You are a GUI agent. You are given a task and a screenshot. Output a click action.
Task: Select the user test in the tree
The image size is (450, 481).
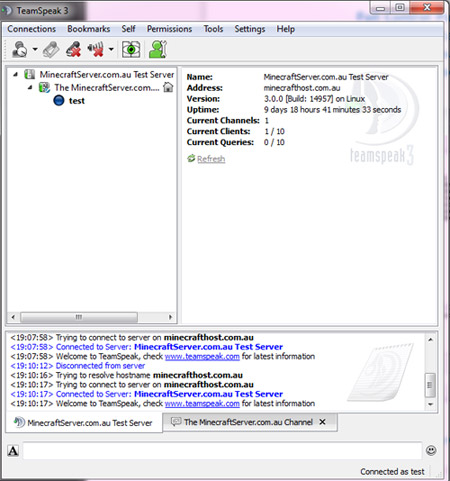pos(77,101)
